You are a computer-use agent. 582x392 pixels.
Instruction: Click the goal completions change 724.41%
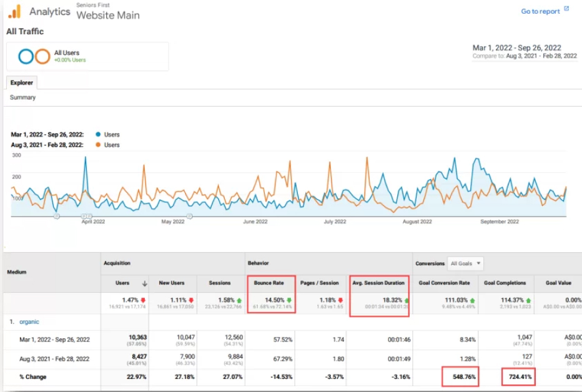coord(520,377)
